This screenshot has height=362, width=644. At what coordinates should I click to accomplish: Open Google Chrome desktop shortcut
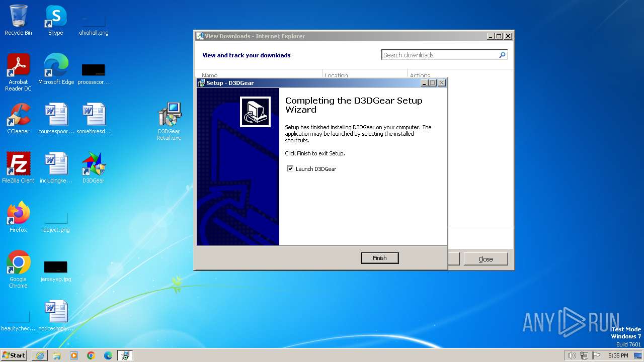click(18, 269)
